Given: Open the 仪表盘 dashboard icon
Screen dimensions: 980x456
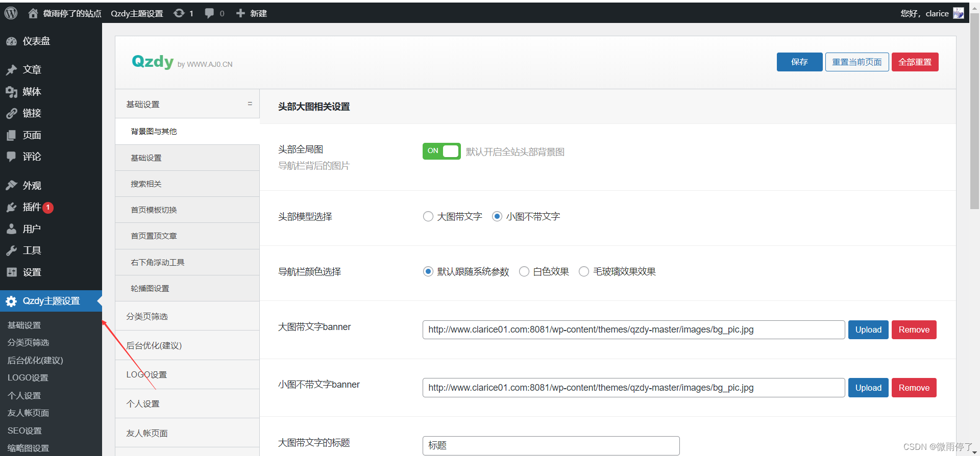Looking at the screenshot, I should click(x=11, y=41).
